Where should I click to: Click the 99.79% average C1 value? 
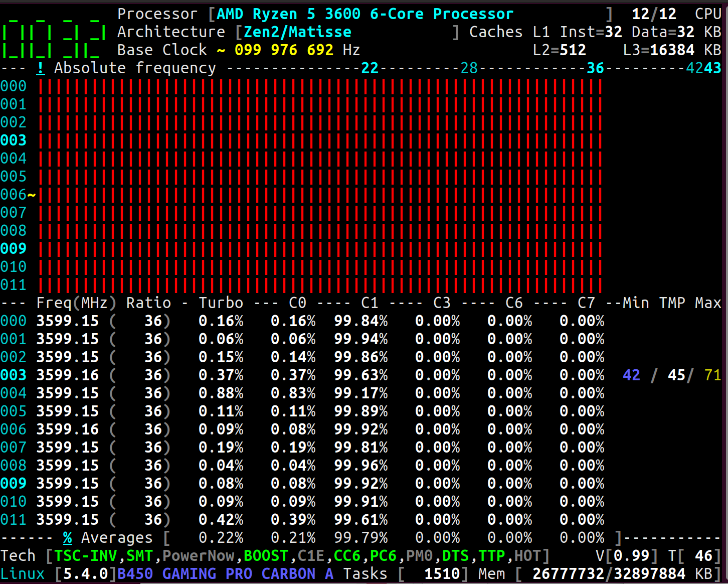[x=361, y=538]
